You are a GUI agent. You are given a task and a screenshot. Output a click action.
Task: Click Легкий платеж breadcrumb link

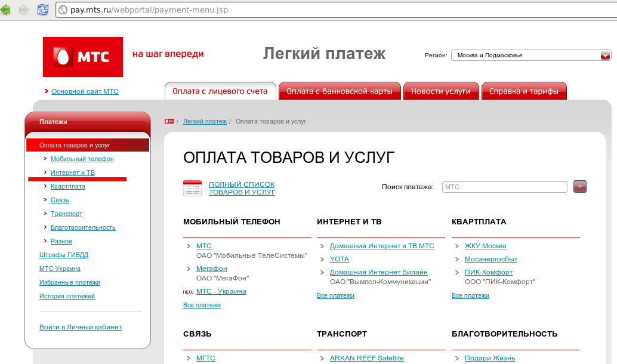pos(205,122)
